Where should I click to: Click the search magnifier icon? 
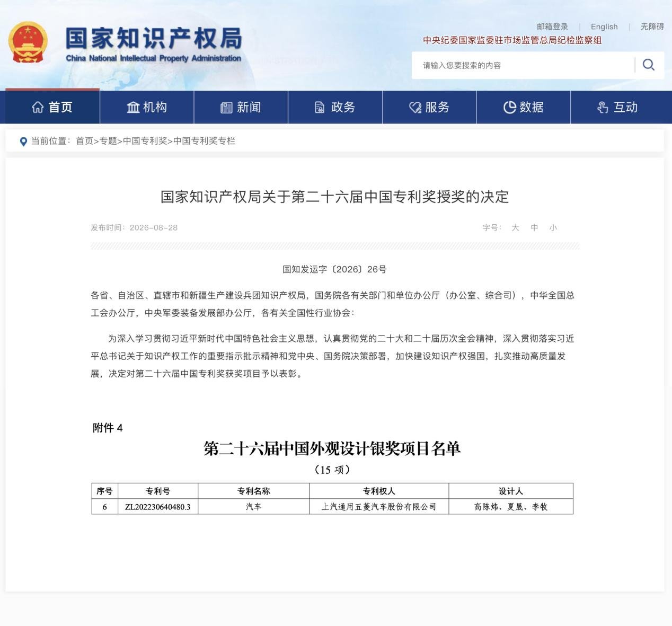coord(649,65)
